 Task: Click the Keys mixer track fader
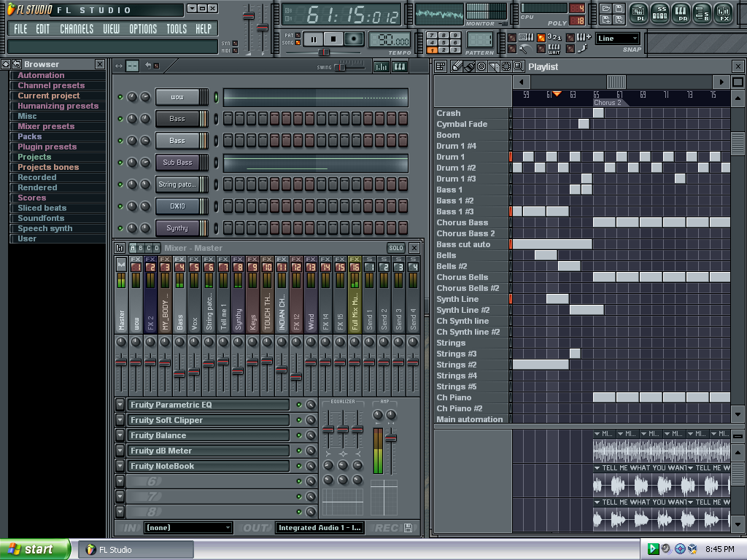pyautogui.click(x=252, y=362)
